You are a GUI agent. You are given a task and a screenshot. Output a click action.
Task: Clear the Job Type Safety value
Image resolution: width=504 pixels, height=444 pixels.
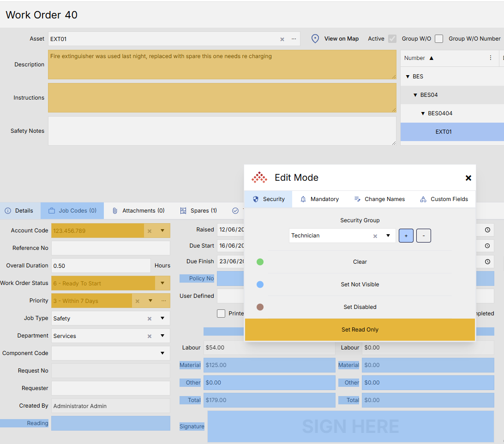tap(149, 319)
